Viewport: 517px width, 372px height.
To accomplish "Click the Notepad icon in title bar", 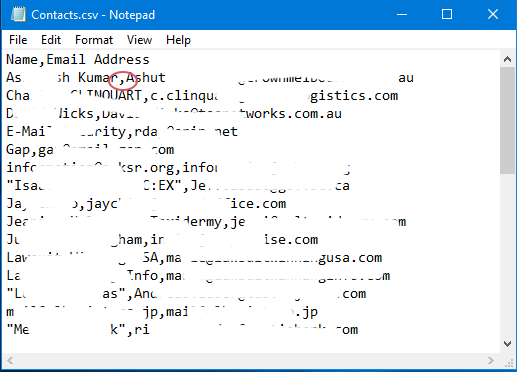I will [18, 15].
